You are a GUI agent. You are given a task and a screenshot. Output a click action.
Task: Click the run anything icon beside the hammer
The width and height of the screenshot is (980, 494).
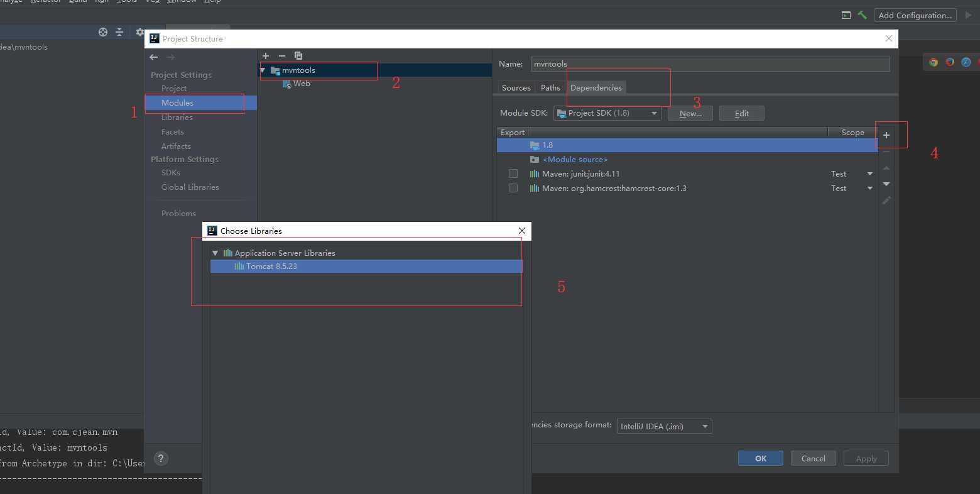(846, 15)
